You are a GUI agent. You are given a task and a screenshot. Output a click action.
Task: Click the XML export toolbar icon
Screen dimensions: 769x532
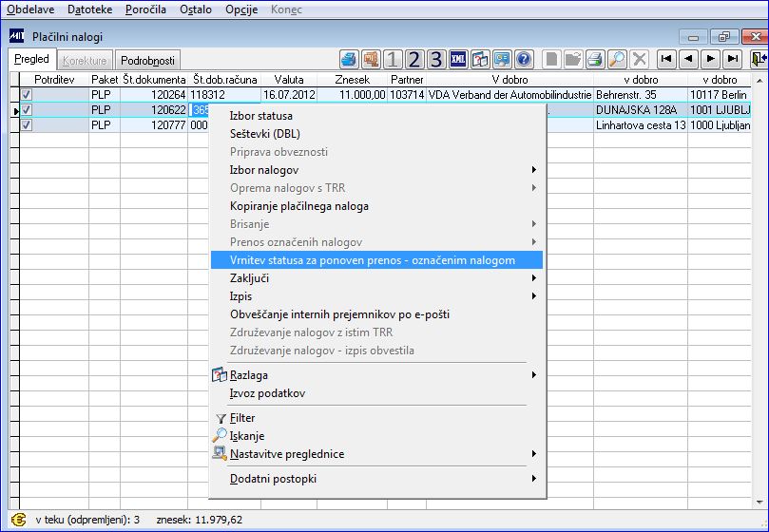pyautogui.click(x=457, y=60)
